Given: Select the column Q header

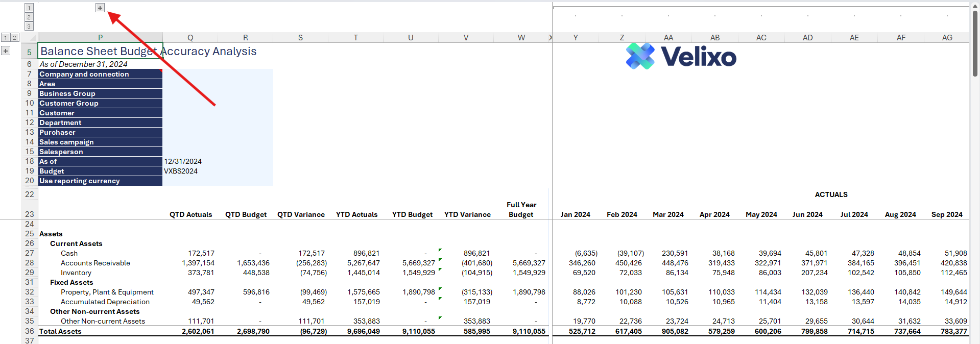Looking at the screenshot, I should (190, 38).
